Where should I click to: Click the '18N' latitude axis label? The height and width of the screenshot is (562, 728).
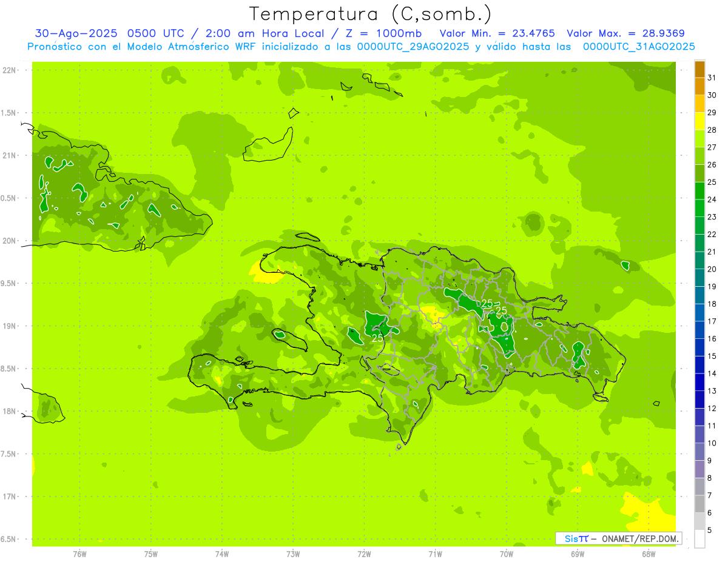pyautogui.click(x=10, y=411)
